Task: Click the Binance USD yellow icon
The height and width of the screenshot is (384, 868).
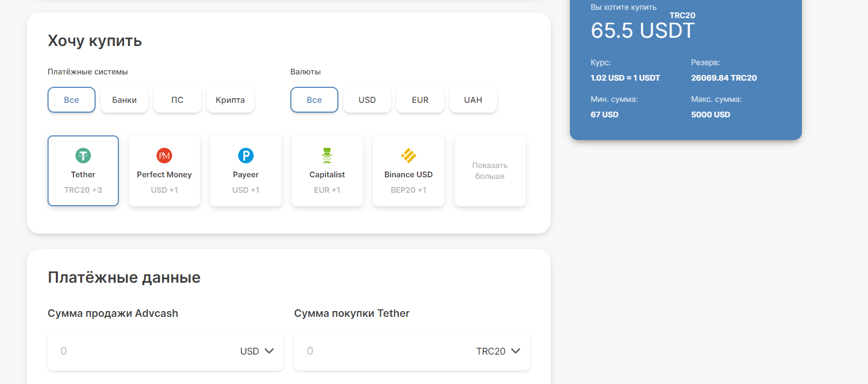Action: 409,156
